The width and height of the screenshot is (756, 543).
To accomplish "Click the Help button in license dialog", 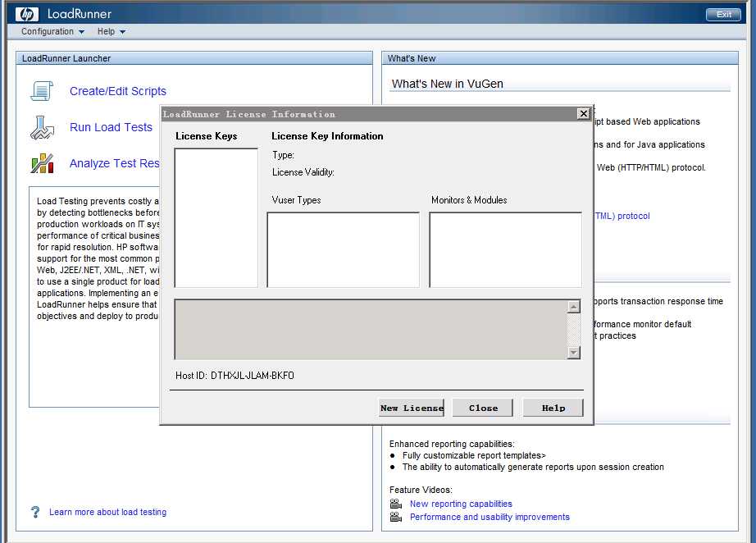I will tap(553, 408).
